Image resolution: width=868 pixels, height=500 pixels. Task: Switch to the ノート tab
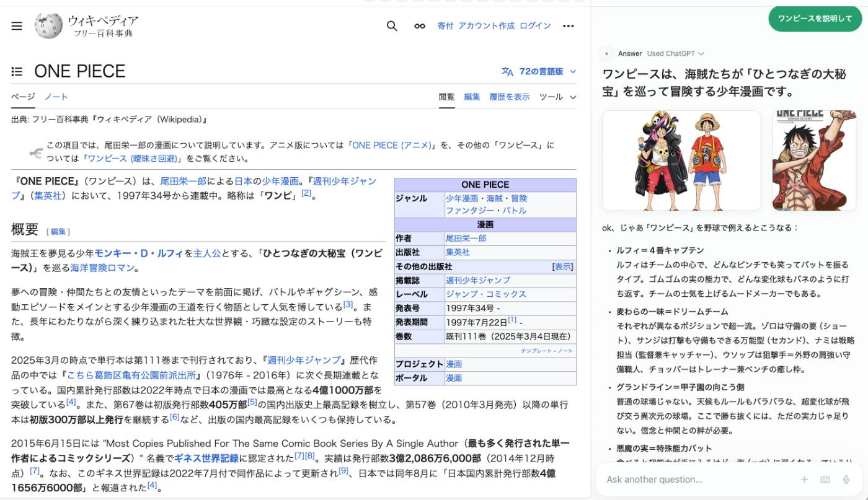coord(56,97)
